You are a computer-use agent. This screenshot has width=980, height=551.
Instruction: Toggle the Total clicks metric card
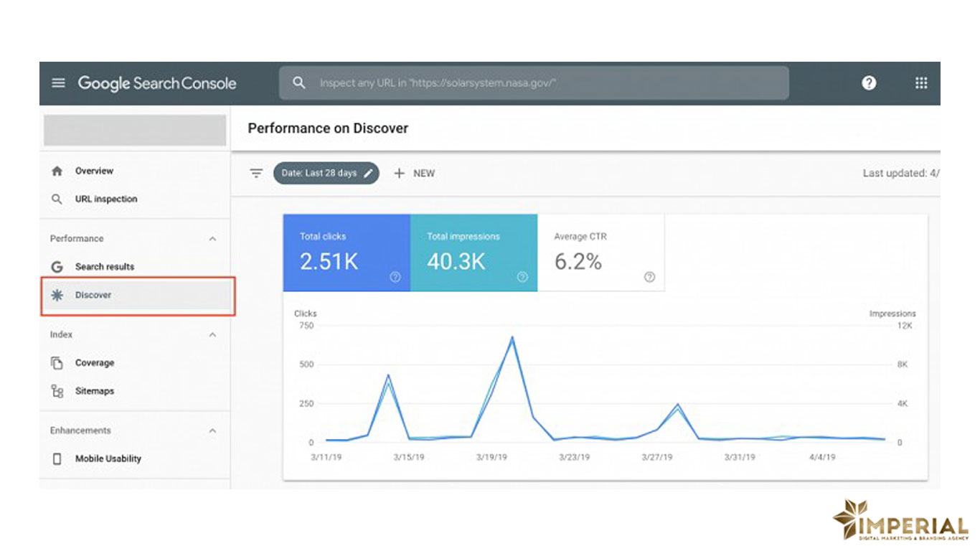point(346,253)
